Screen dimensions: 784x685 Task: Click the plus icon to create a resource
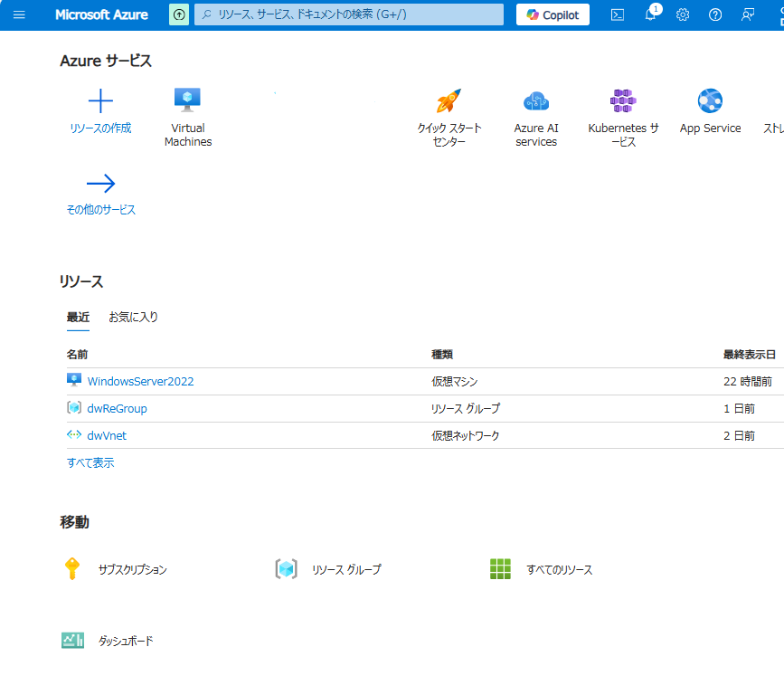pyautogui.click(x=100, y=100)
